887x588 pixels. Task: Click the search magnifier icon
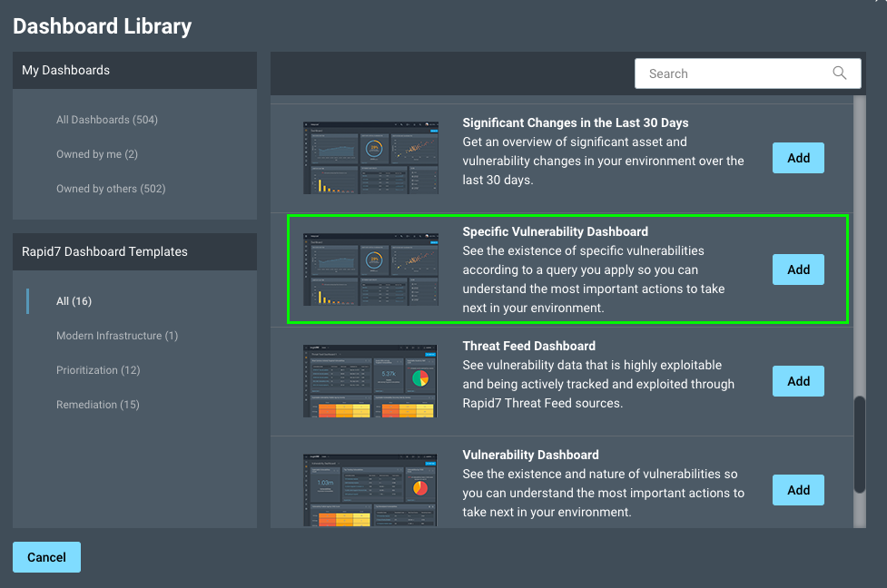[840, 73]
